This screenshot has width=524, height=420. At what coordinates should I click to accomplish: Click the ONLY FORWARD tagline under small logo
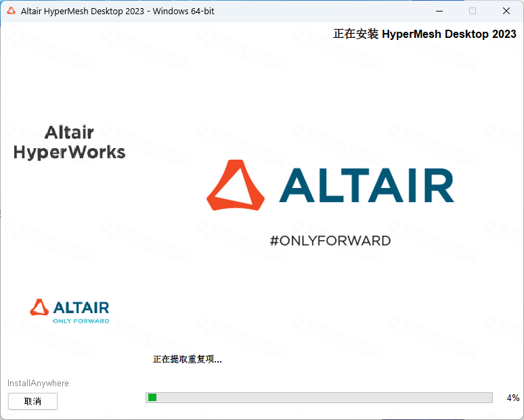[x=81, y=321]
